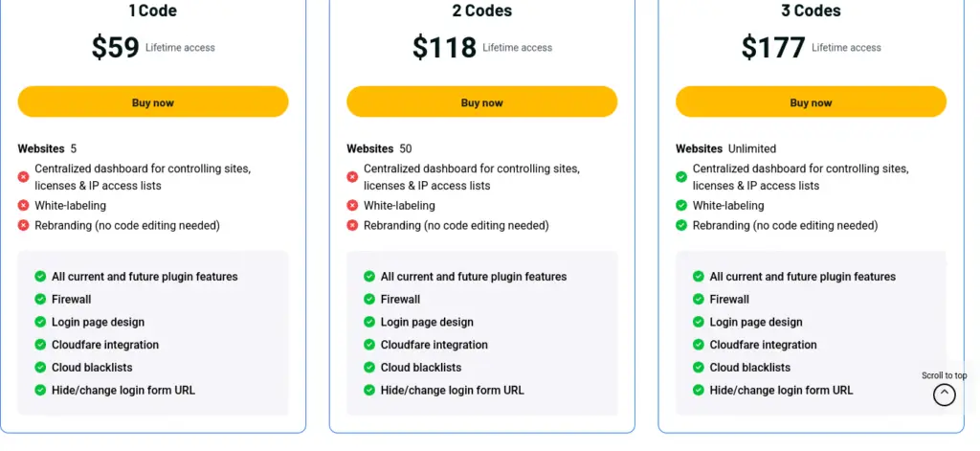This screenshot has height=451, width=980.
Task: Click Websites Unlimited text in 3 Codes plan
Action: click(725, 148)
